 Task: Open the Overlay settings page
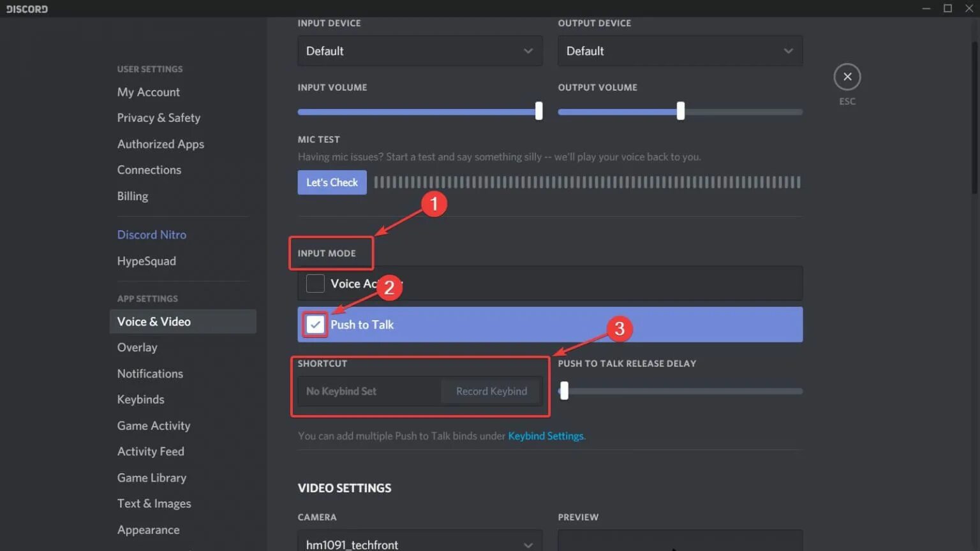tap(137, 348)
